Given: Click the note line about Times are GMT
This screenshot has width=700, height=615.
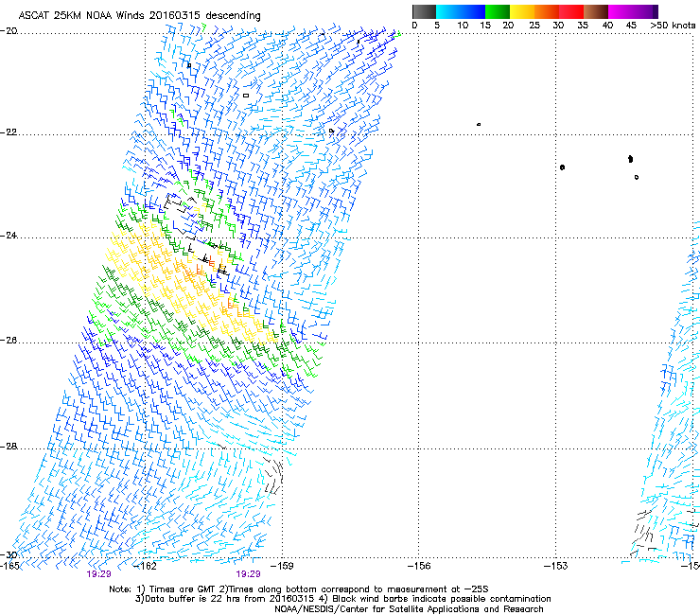Looking at the screenshot, I should point(299,589).
